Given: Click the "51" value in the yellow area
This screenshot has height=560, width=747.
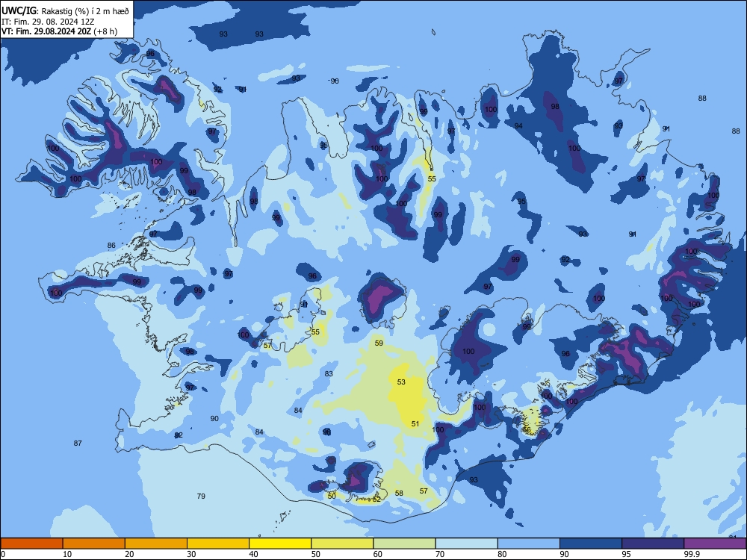Looking at the screenshot, I should tap(415, 424).
